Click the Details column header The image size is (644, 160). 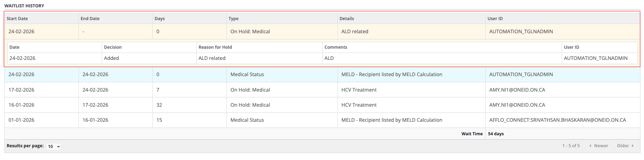(x=346, y=19)
